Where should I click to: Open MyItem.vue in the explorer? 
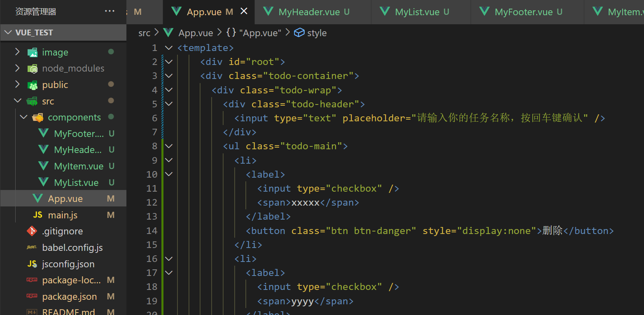79,166
